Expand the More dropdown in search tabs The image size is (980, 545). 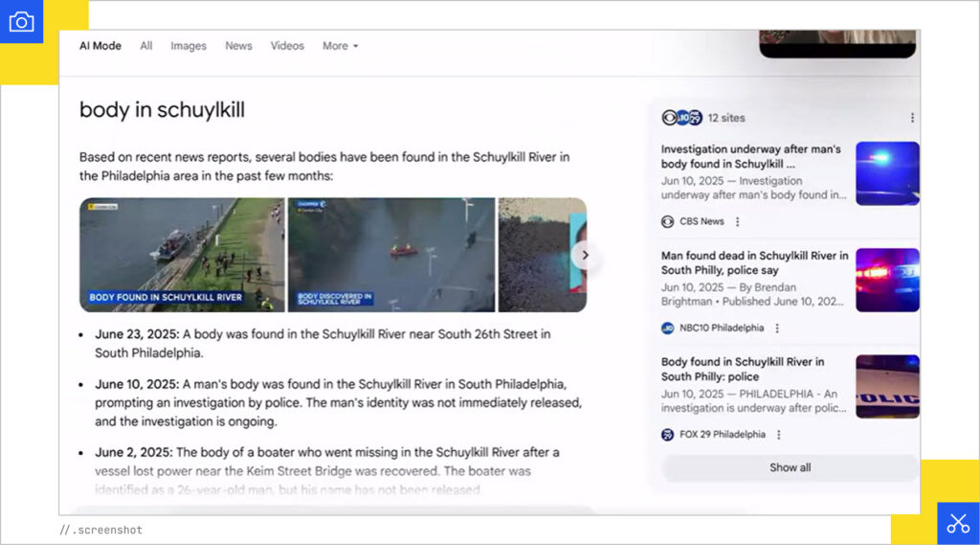[340, 46]
